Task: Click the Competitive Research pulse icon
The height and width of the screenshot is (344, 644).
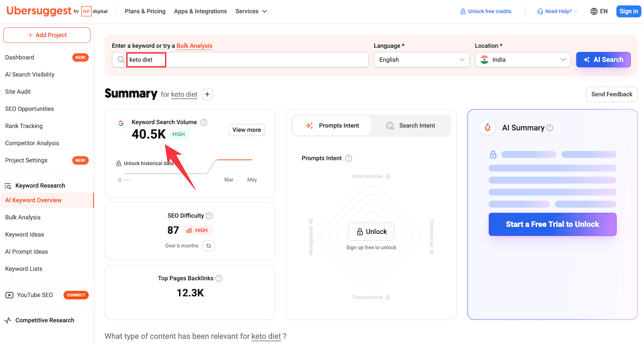Action: click(x=8, y=320)
